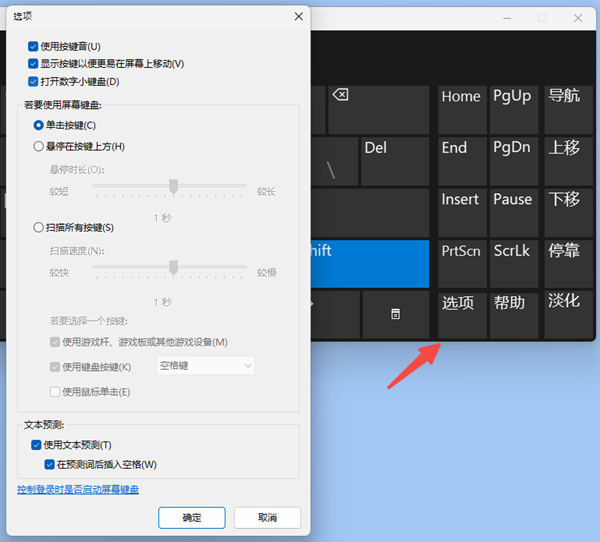Click the 选项 key on keyboard
Screen dimensions: 600x542
[x=462, y=315]
